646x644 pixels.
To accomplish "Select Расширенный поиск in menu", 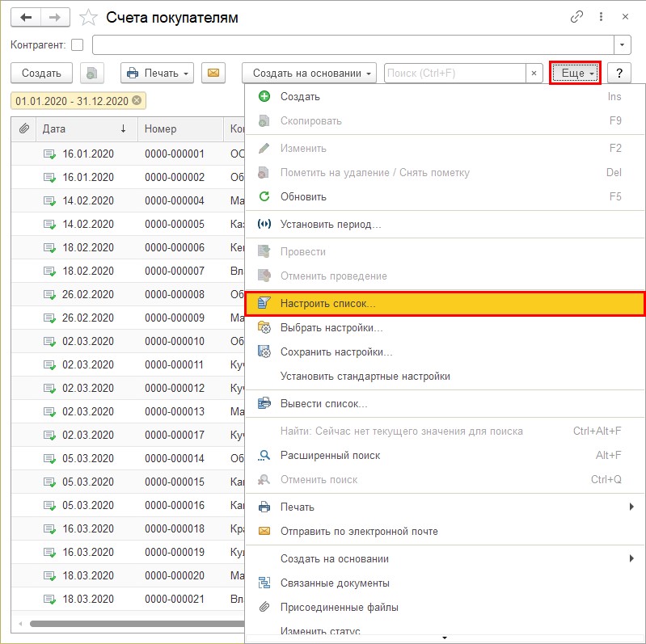I will [x=330, y=455].
